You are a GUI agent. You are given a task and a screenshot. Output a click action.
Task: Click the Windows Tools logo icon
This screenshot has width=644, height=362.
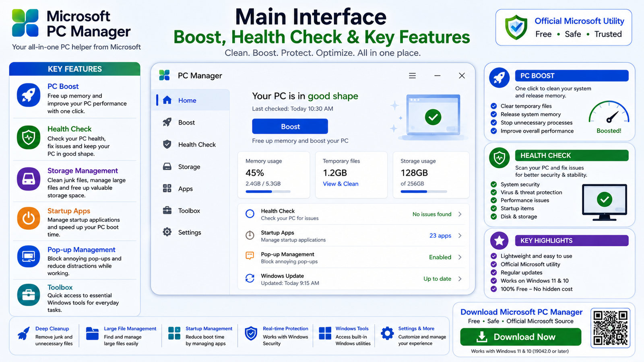click(325, 333)
